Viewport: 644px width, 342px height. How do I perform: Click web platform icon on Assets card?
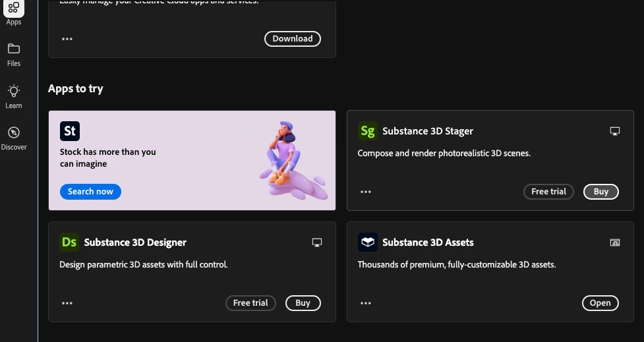tap(615, 242)
